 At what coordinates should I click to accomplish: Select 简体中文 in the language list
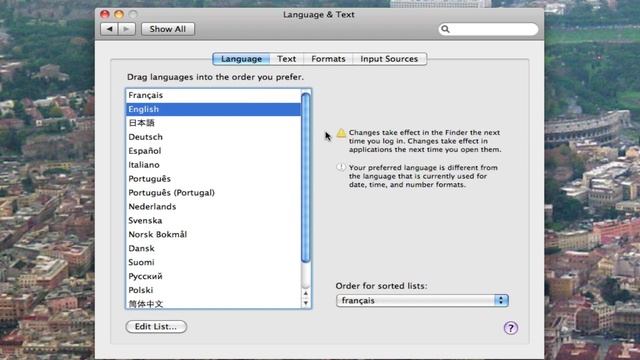click(x=213, y=303)
